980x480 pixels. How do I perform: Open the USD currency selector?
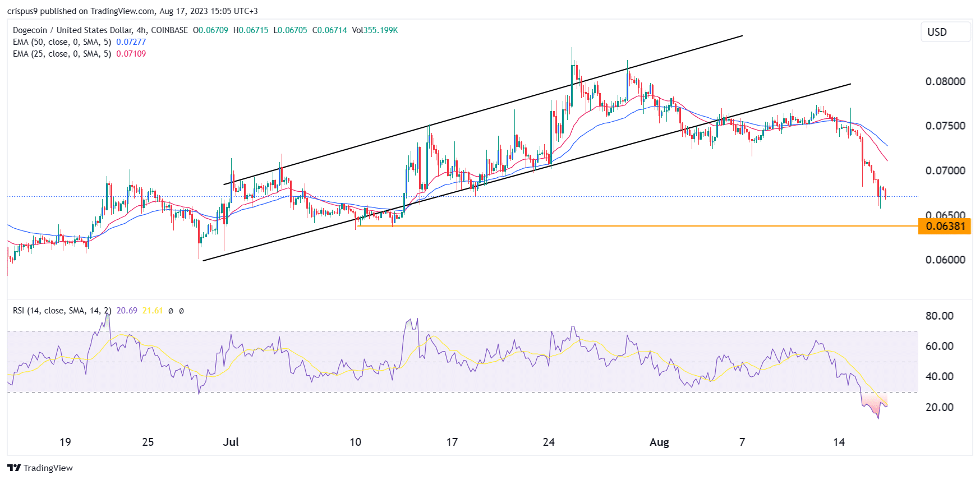[x=946, y=32]
